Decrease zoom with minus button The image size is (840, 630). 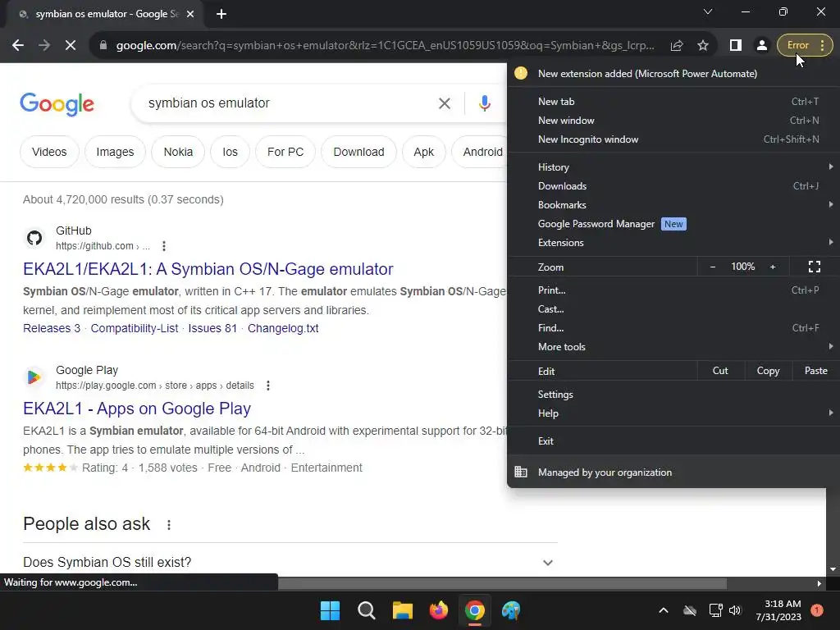713,267
